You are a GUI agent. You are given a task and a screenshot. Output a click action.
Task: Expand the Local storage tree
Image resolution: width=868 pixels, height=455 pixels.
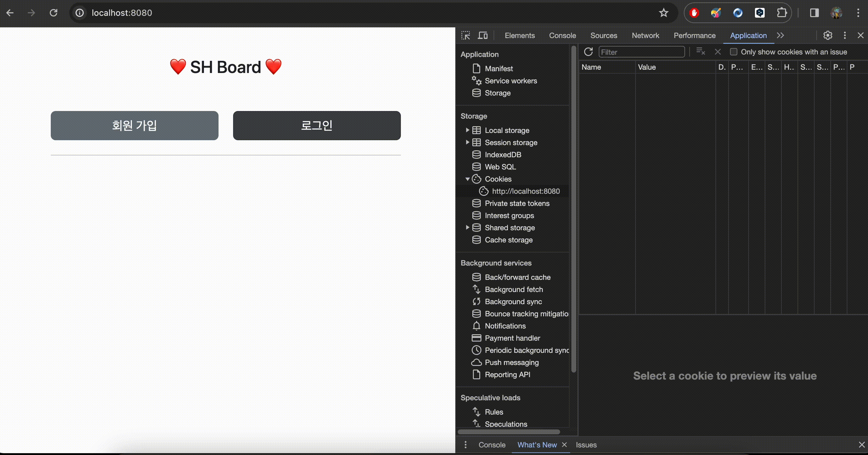pyautogui.click(x=467, y=130)
